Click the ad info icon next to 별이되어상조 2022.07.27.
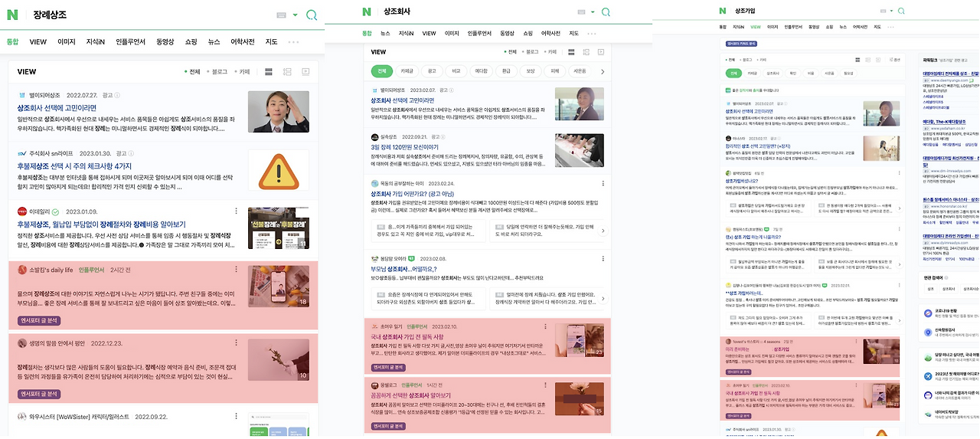 pos(117,96)
